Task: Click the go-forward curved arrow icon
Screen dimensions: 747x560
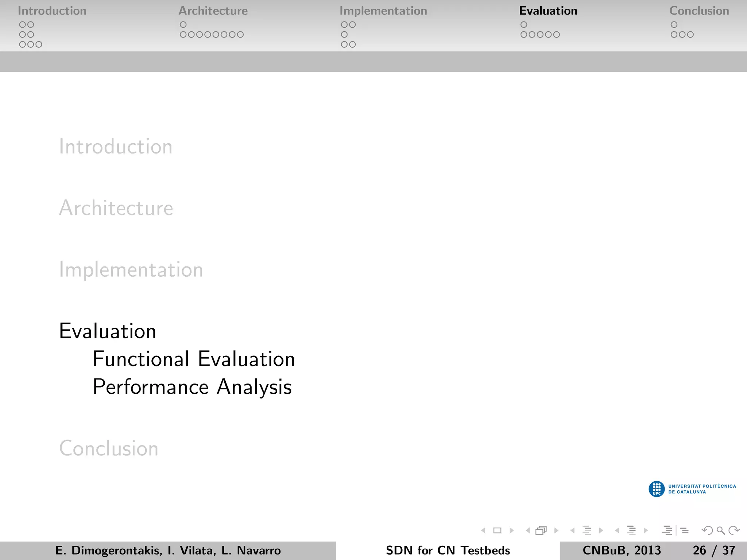Action: [734, 530]
